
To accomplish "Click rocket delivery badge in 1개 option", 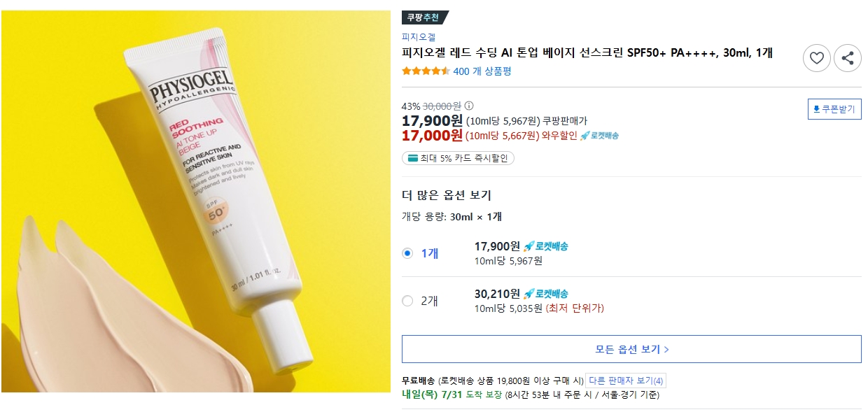I will tap(546, 246).
